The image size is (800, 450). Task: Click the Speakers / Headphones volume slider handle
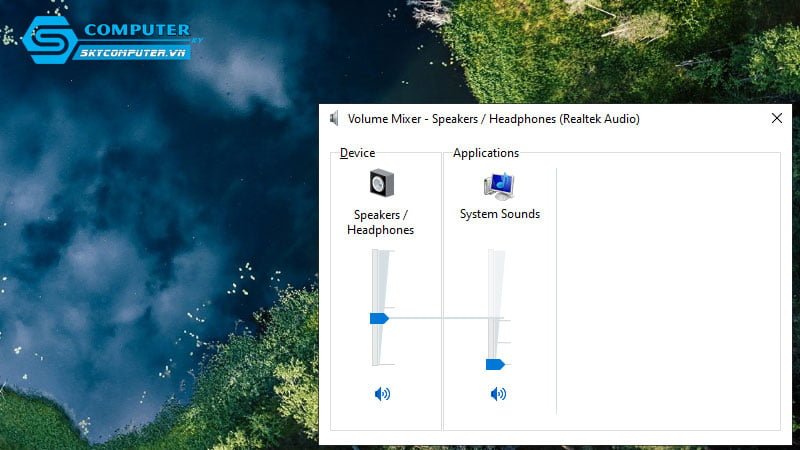coord(379,319)
